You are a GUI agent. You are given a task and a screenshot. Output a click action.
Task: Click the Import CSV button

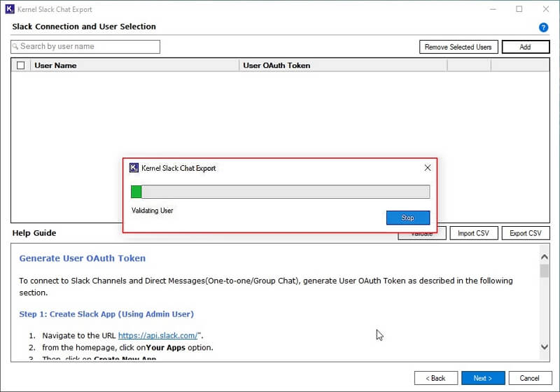[x=474, y=233]
